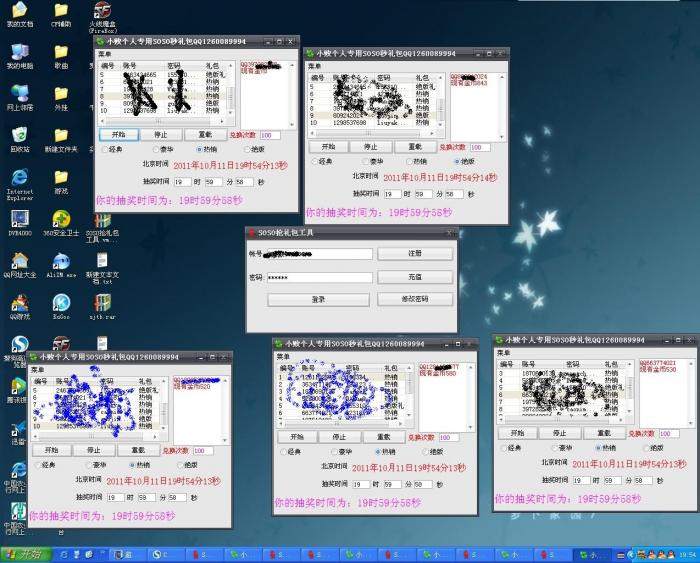Choose 经典 radio in the upper-right SOSO window
The height and width of the screenshot is (563, 700).
coord(315,161)
